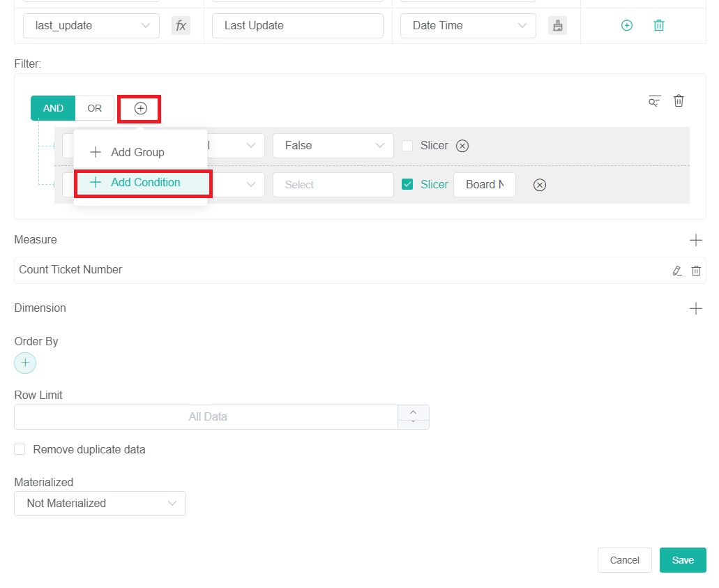Click the format brush icon next to Date Time
Image resolution: width=719 pixels, height=588 pixels.
pyautogui.click(x=557, y=25)
